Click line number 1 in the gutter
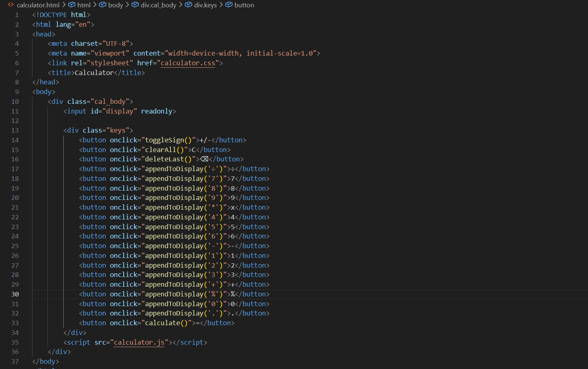Viewport: 588px width, 369px height. (x=17, y=15)
